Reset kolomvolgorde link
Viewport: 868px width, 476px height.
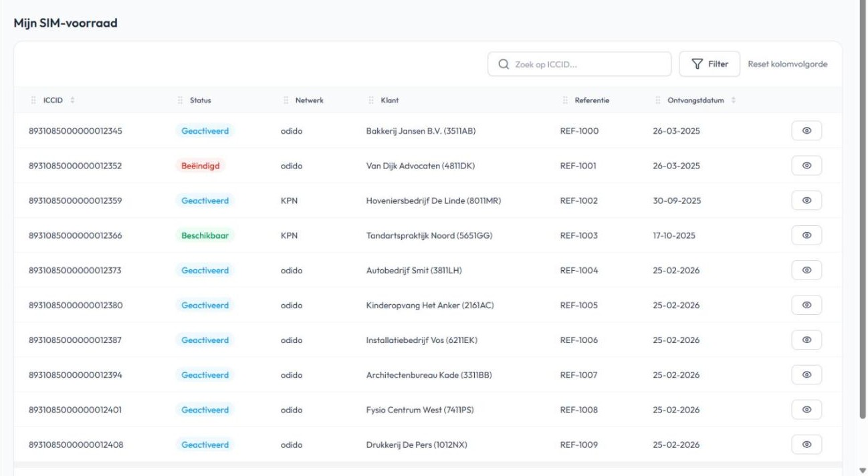tap(788, 64)
